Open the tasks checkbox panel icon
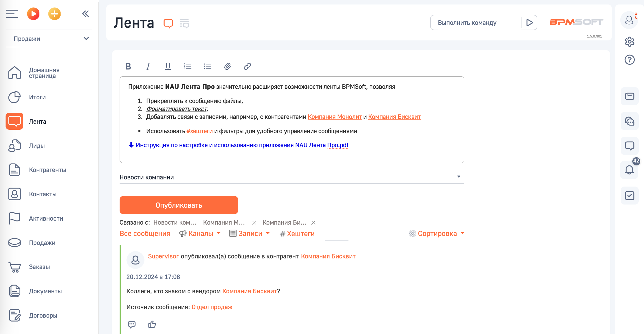This screenshot has width=644, height=334. (x=630, y=196)
